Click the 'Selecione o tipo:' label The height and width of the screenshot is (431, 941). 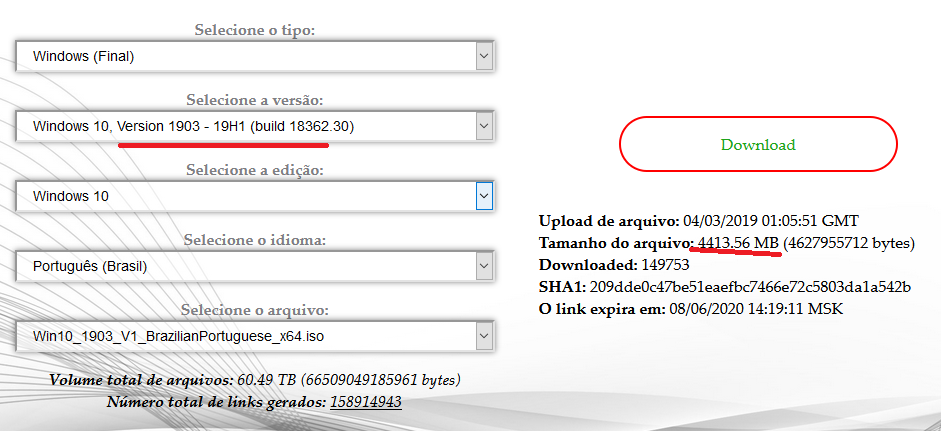click(x=254, y=30)
